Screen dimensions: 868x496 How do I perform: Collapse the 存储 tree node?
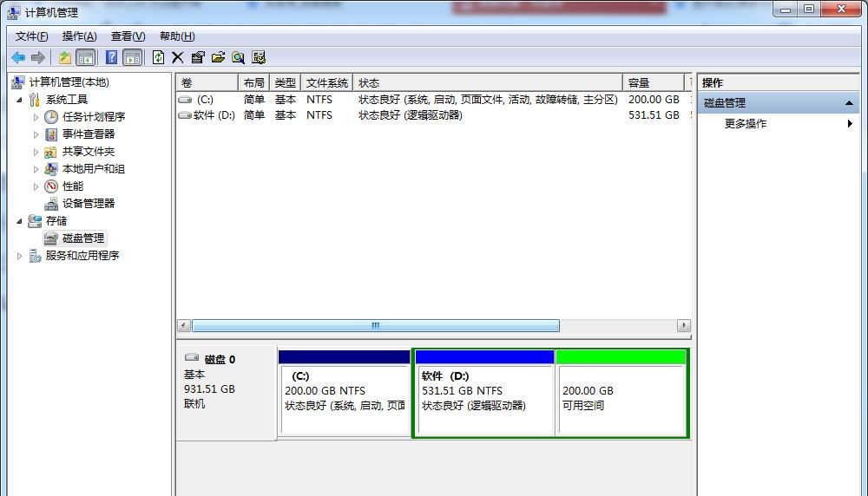tap(19, 221)
